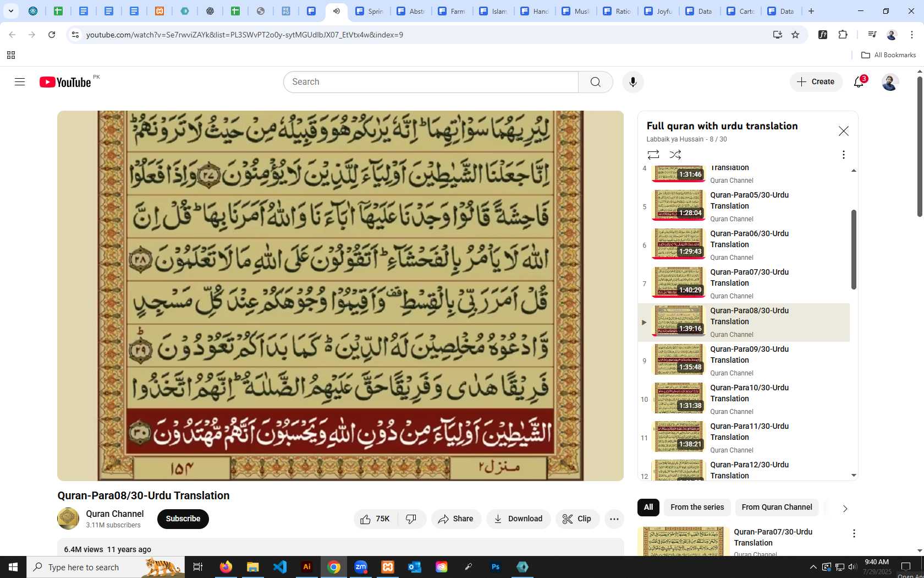924x578 pixels.
Task: Open the YouTube hamburger guide menu
Action: (x=20, y=82)
